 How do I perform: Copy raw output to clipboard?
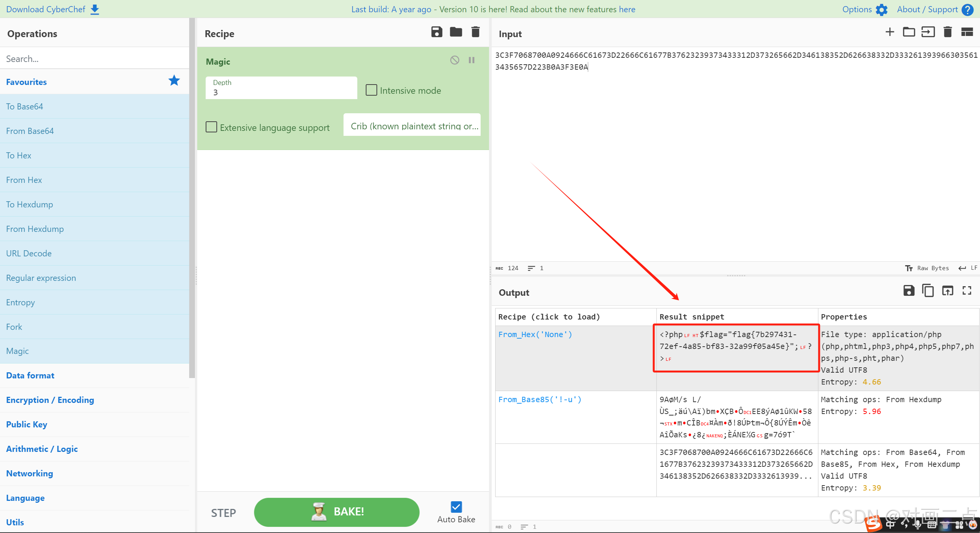[928, 291]
